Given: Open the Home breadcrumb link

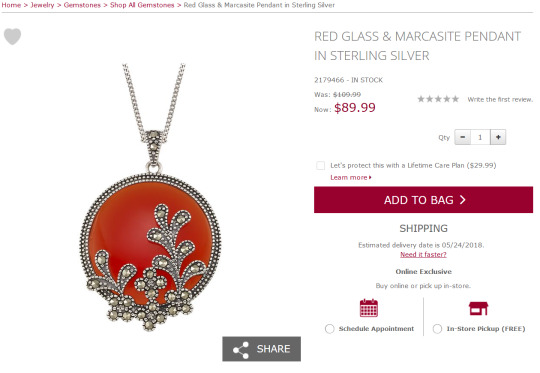Looking at the screenshot, I should coord(11,5).
